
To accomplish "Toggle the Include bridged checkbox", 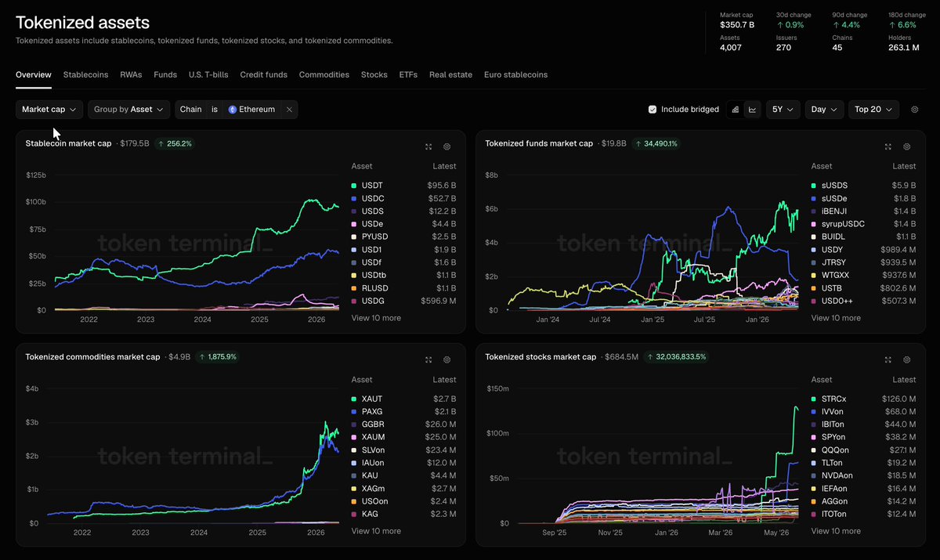I will point(653,110).
